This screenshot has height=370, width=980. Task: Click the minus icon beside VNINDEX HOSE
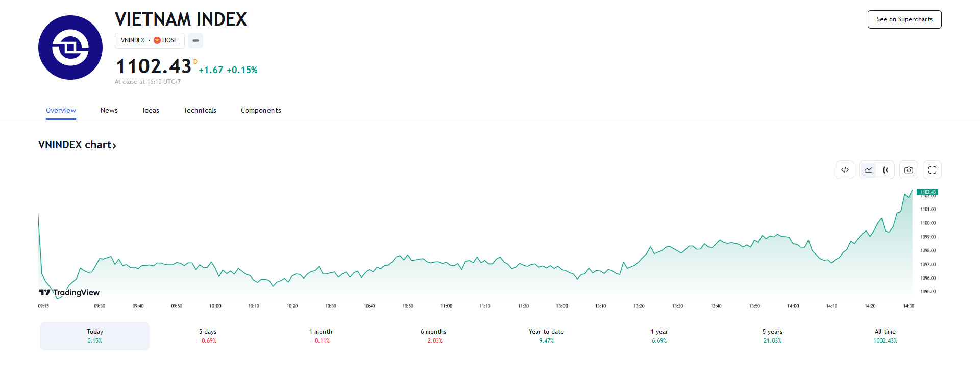coord(195,40)
